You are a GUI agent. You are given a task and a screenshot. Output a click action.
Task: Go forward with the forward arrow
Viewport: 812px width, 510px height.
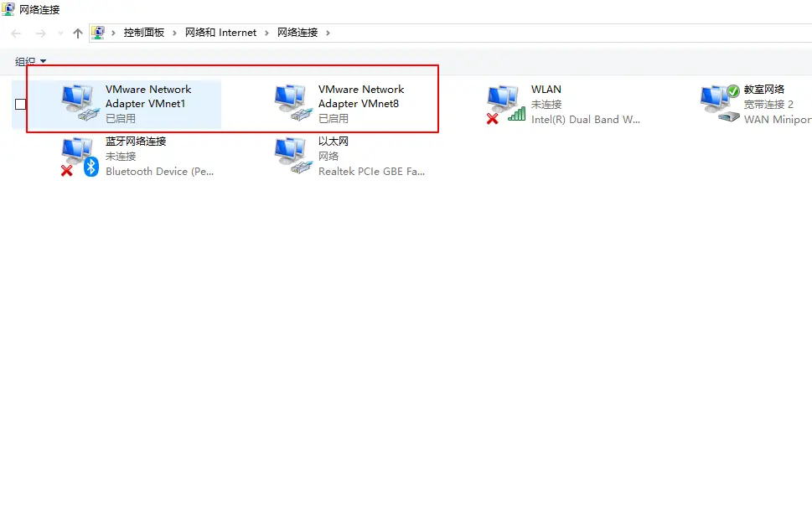41,33
